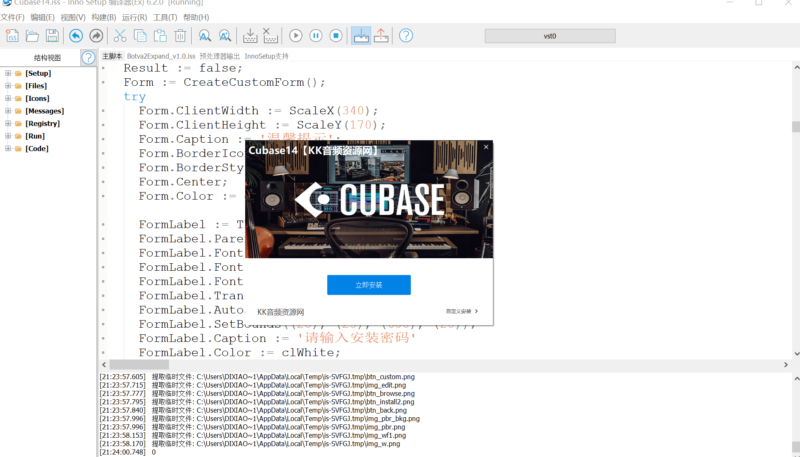Expand the [Registry] tree node
The width and height of the screenshot is (800, 457).
(8, 123)
